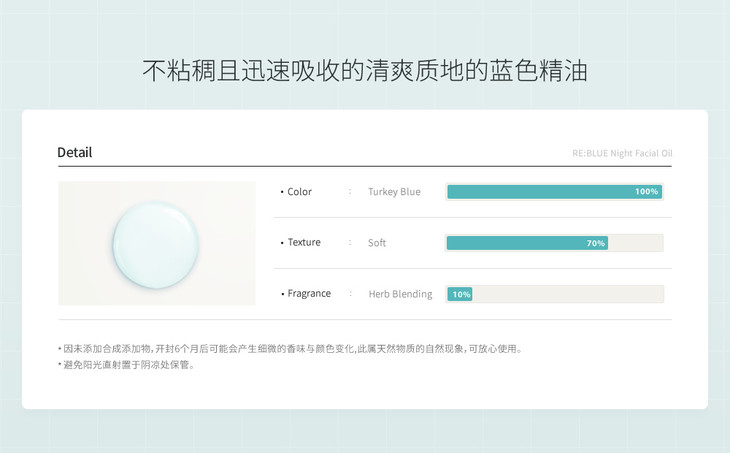Click the RE:BLUE Night Facial Oil label
The height and width of the screenshot is (453, 730).
point(636,154)
